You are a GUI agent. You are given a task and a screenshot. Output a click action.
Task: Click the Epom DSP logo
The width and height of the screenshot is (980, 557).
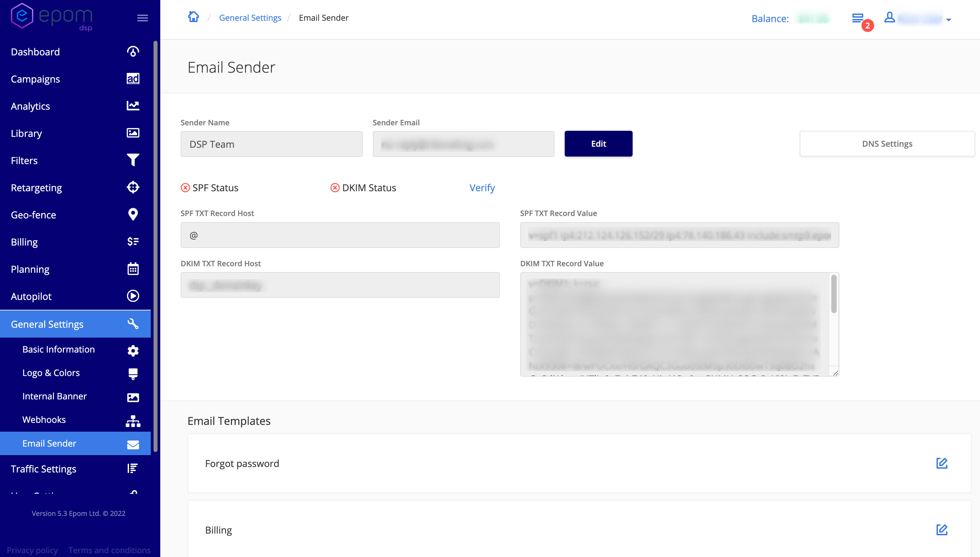tap(52, 16)
